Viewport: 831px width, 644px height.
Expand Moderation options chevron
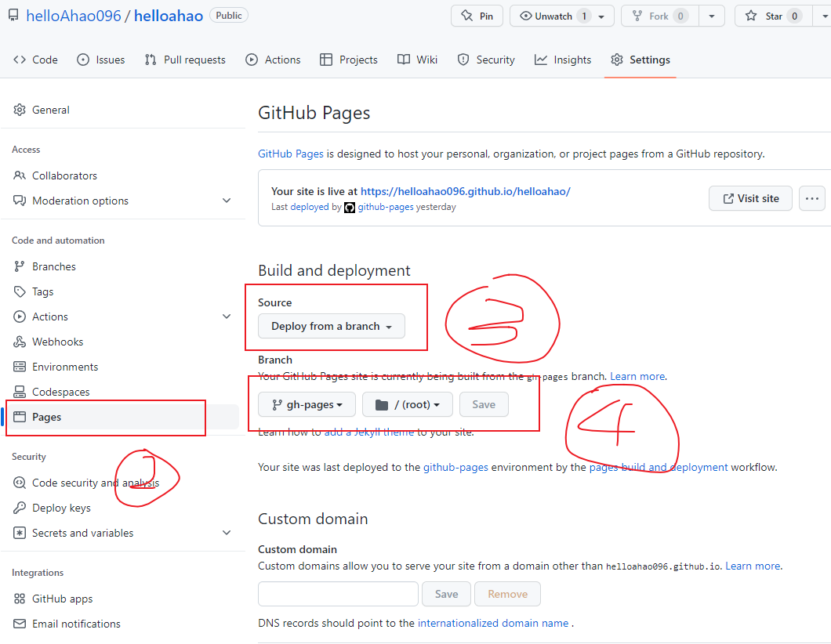(x=227, y=201)
